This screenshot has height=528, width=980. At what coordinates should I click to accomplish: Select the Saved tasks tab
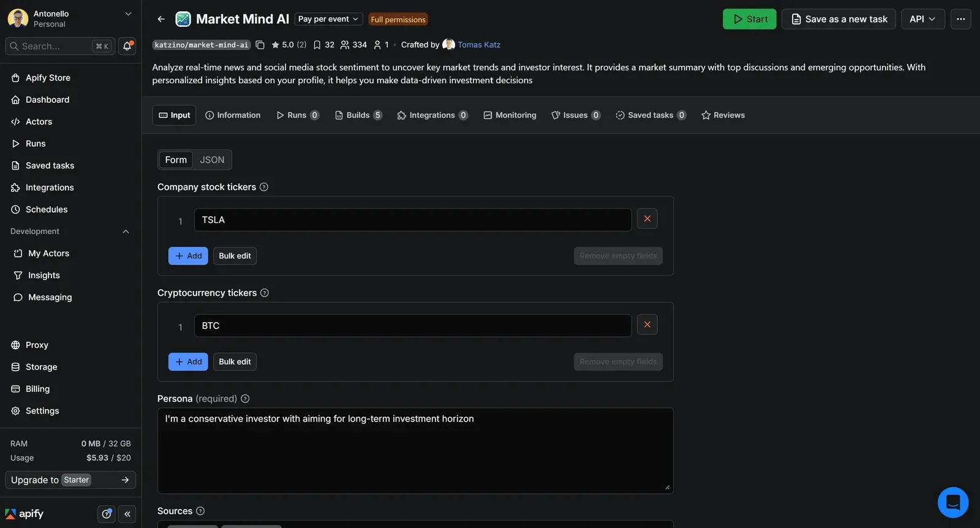pos(650,115)
